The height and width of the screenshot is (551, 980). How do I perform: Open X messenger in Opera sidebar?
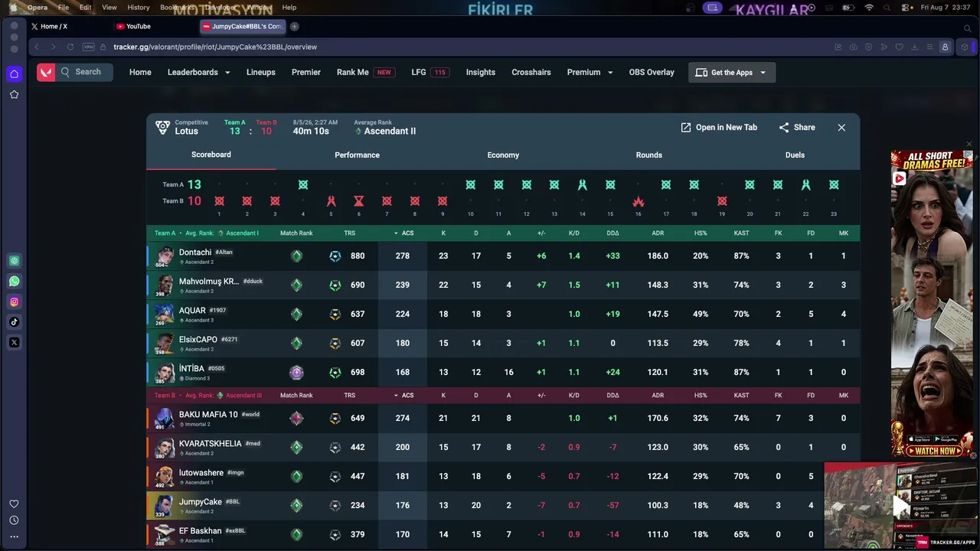click(14, 342)
